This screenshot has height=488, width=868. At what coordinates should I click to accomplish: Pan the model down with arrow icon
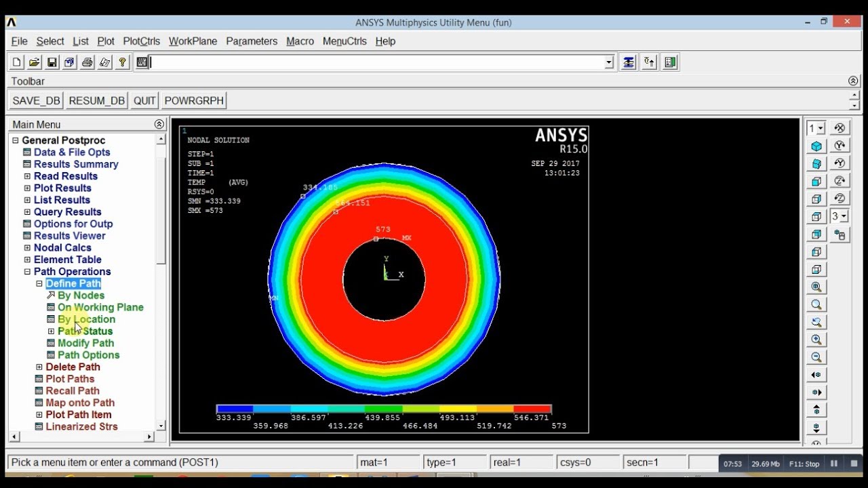click(x=816, y=428)
